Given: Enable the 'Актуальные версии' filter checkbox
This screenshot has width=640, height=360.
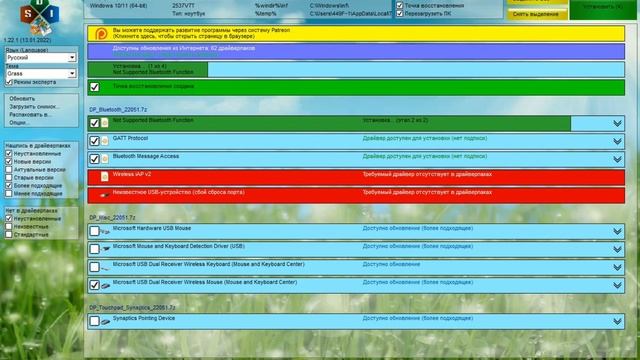Looking at the screenshot, I should point(9,169).
